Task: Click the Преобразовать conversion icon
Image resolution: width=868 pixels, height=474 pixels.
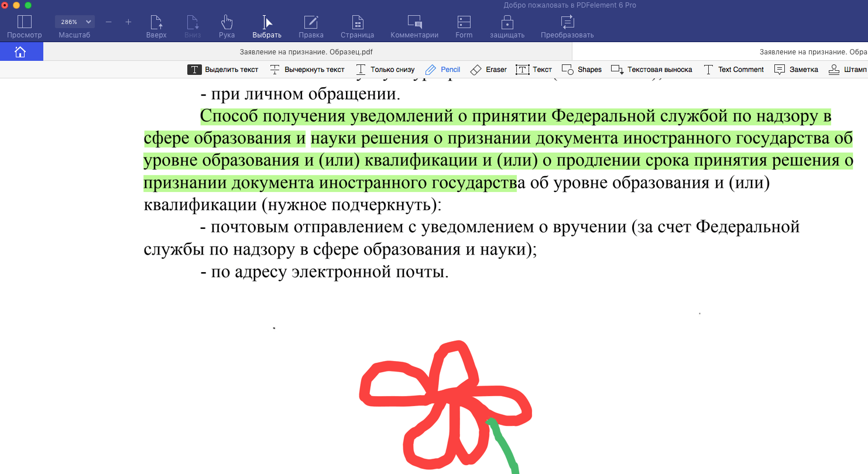Action: (x=567, y=26)
